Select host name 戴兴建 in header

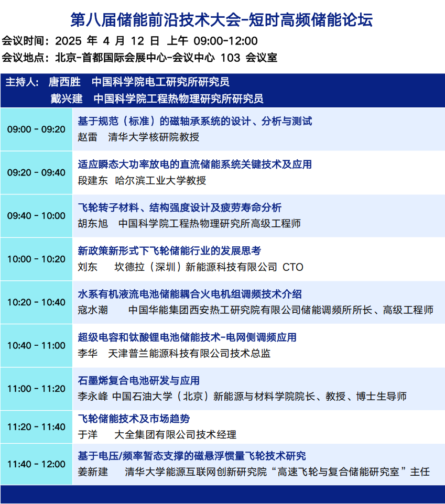click(x=67, y=98)
